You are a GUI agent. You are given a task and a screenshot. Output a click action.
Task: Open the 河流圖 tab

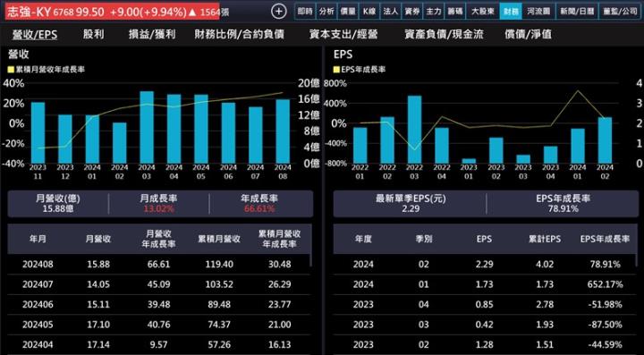pyautogui.click(x=538, y=12)
